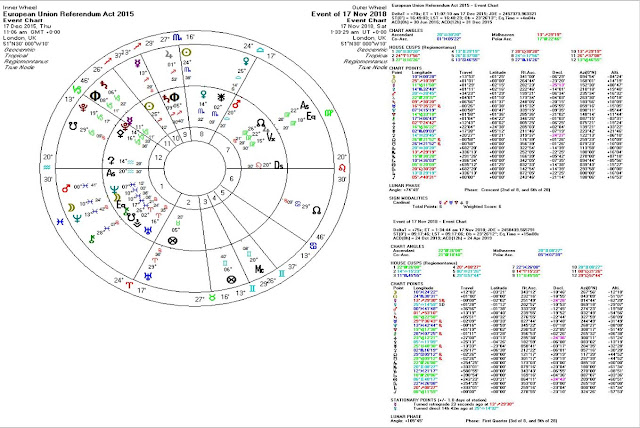Click the Venus glyph in the outer wheel
This screenshot has height=428, width=640.
click(x=246, y=61)
